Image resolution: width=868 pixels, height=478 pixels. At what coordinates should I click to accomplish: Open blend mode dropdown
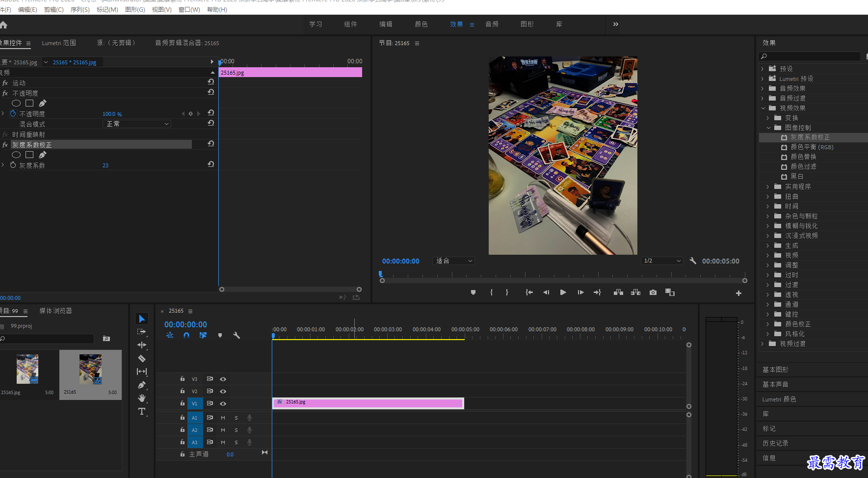point(138,124)
